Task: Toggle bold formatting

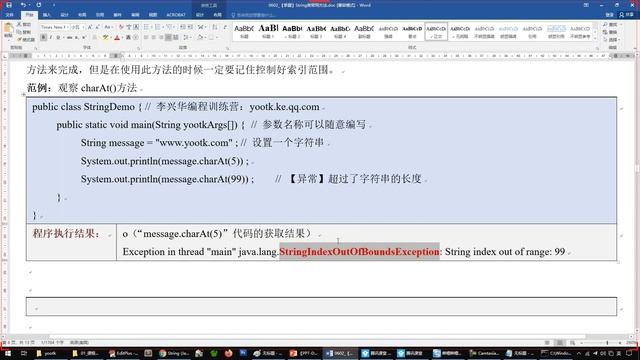Action: pyautogui.click(x=43, y=38)
